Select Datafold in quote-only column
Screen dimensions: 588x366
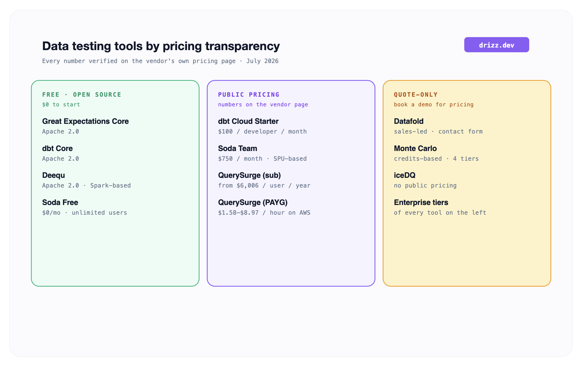[x=438, y=126]
